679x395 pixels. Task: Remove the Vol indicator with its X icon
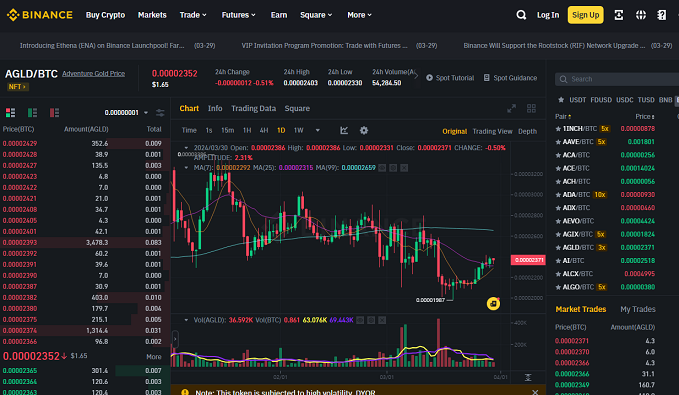pos(382,320)
